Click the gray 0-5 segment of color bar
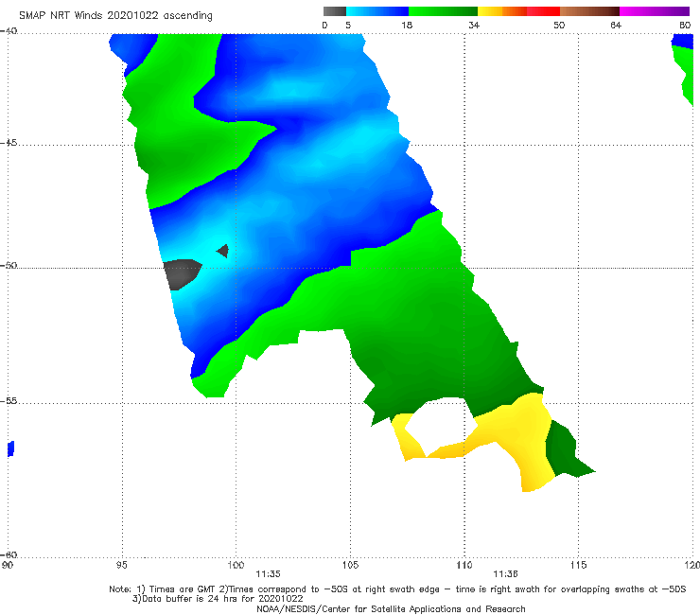The width and height of the screenshot is (700, 615). pyautogui.click(x=335, y=11)
